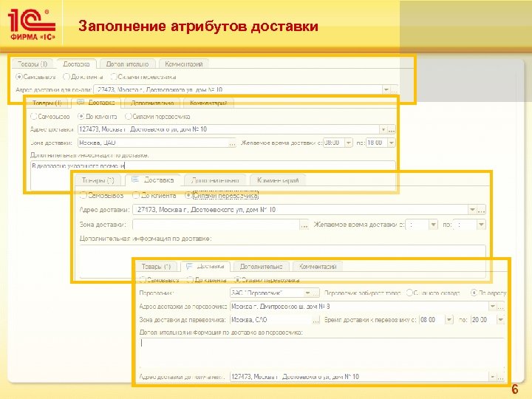Open the ellipsis chooser beside Адрес доставки для почты

(394, 90)
